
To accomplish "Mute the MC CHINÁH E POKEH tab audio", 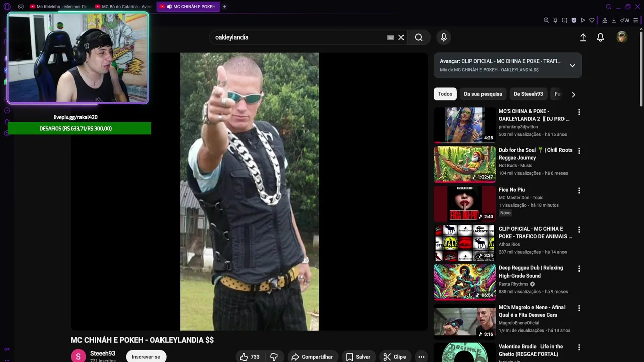I will (x=169, y=7).
